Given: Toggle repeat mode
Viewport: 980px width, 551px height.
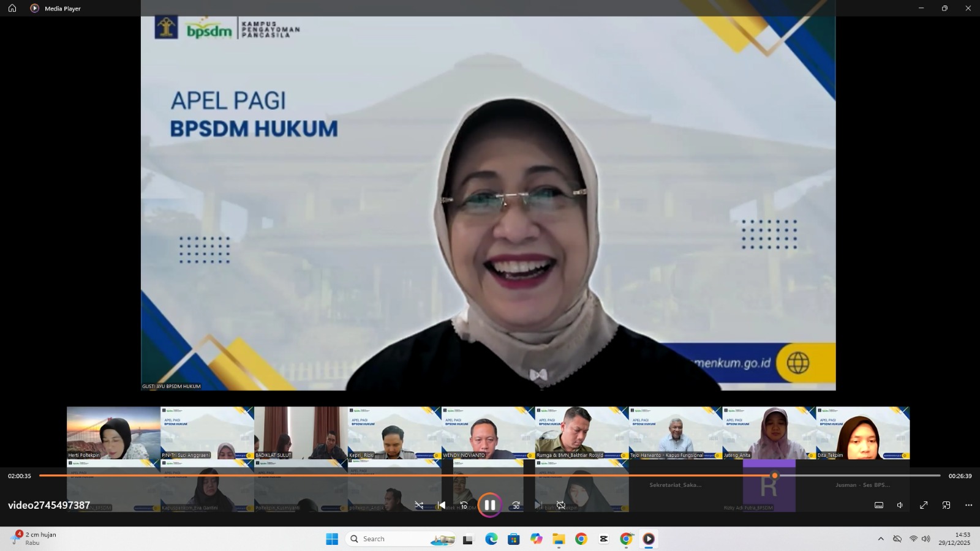Looking at the screenshot, I should pyautogui.click(x=560, y=505).
